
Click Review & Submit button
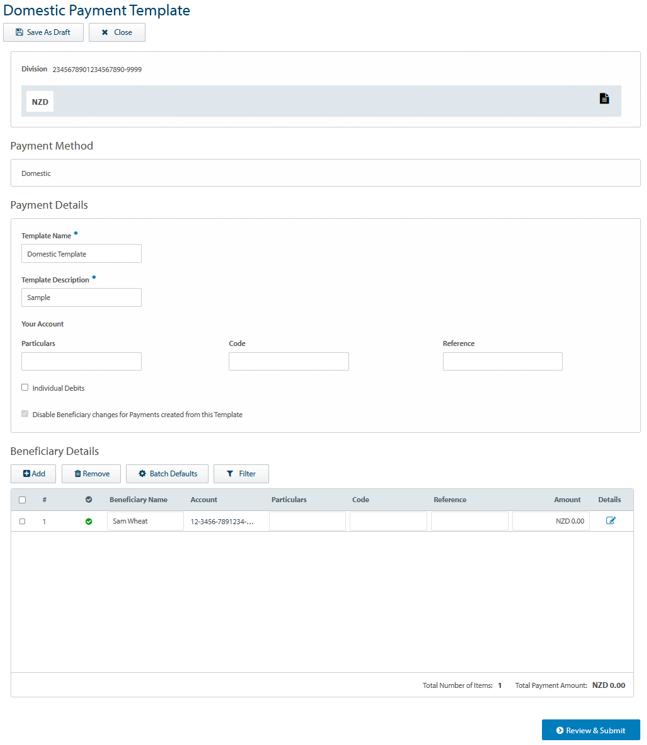coord(591,730)
